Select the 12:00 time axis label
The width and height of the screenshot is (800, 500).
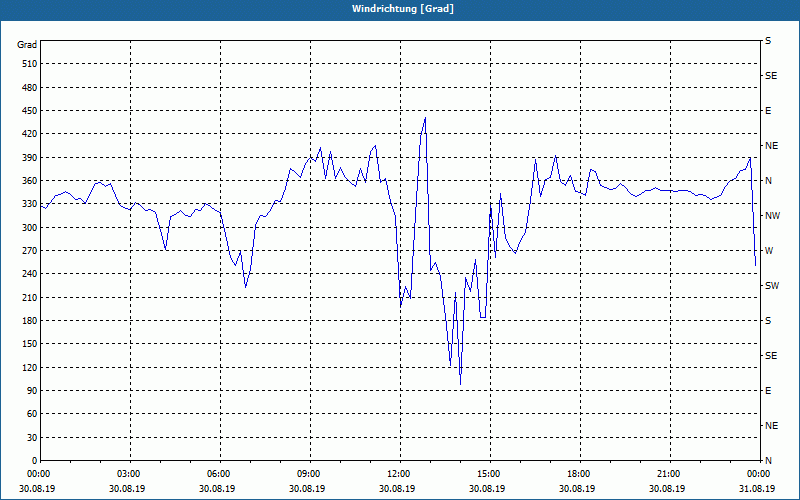click(x=397, y=474)
